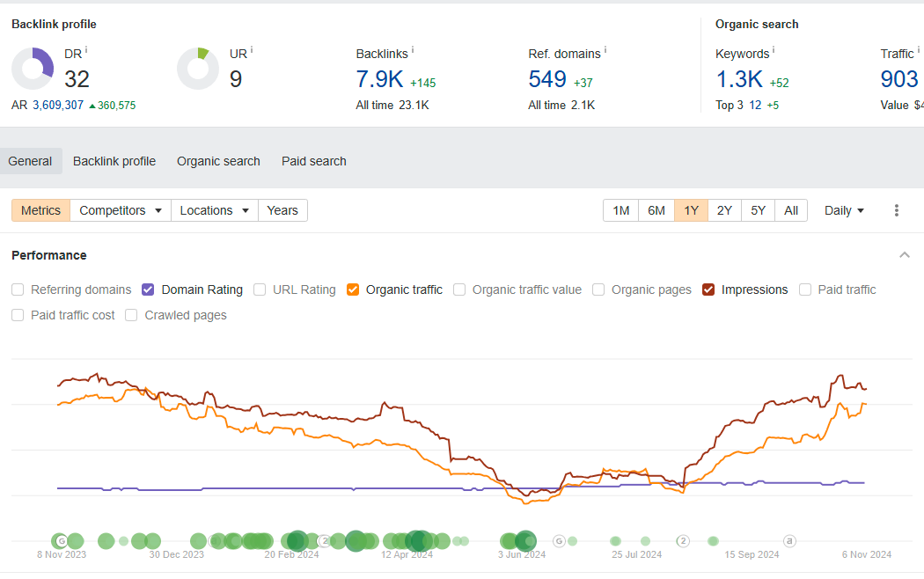
Task: Disable the Impressions checkbox
Action: point(708,289)
